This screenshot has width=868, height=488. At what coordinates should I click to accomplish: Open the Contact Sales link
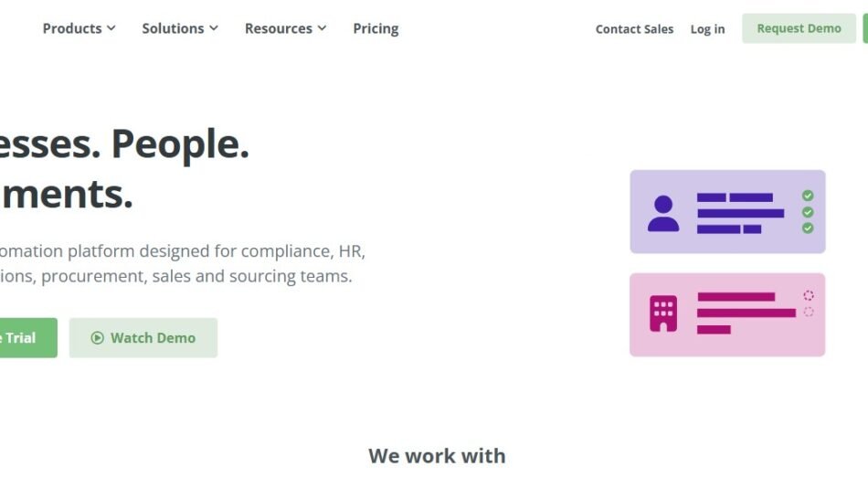point(634,29)
